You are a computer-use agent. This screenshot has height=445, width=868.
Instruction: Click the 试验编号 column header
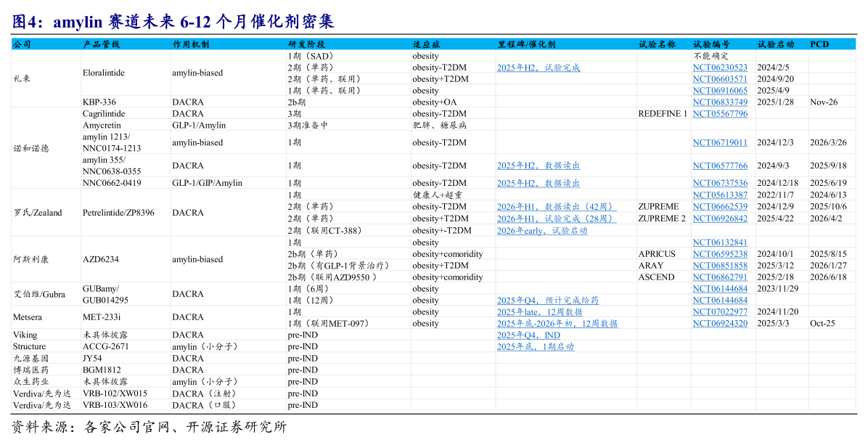click(x=711, y=44)
